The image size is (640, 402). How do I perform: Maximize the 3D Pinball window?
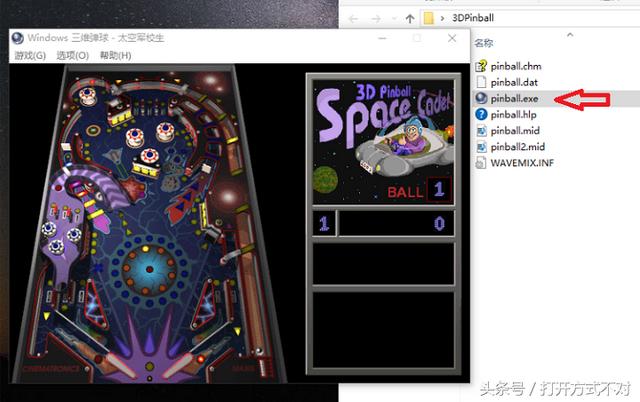tap(417, 38)
